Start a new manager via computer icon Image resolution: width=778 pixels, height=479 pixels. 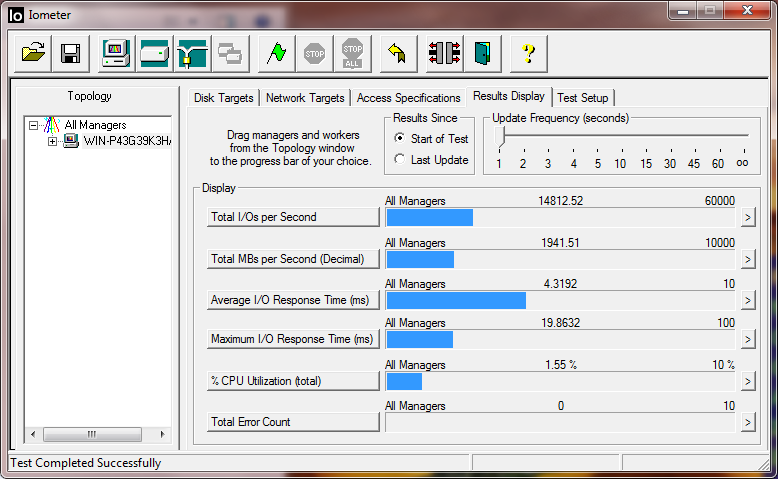coord(117,54)
